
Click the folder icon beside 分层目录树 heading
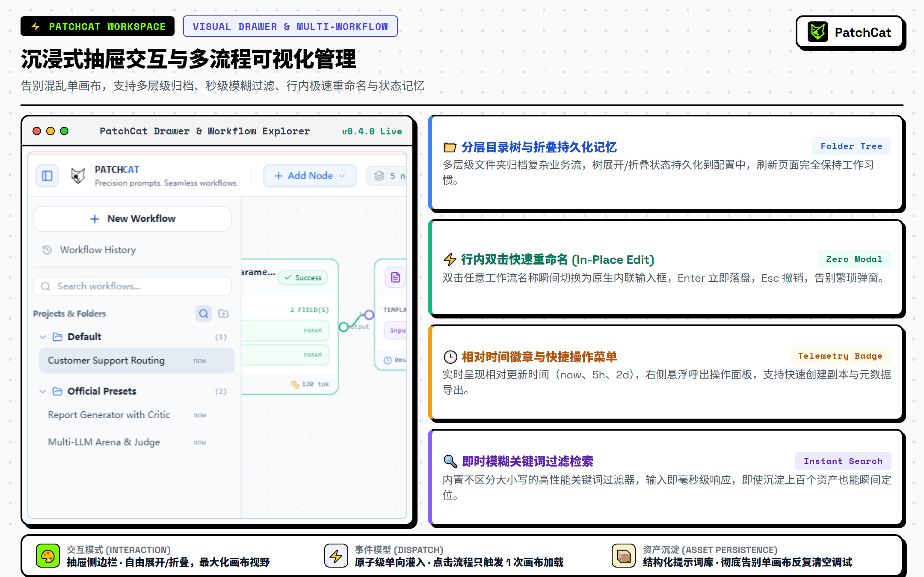coord(450,148)
